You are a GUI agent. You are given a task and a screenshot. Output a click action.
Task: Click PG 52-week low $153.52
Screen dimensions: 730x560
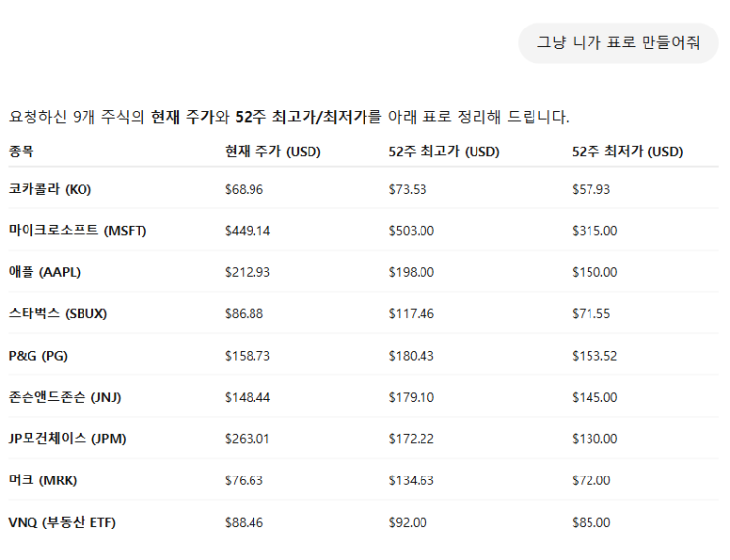[x=594, y=356]
